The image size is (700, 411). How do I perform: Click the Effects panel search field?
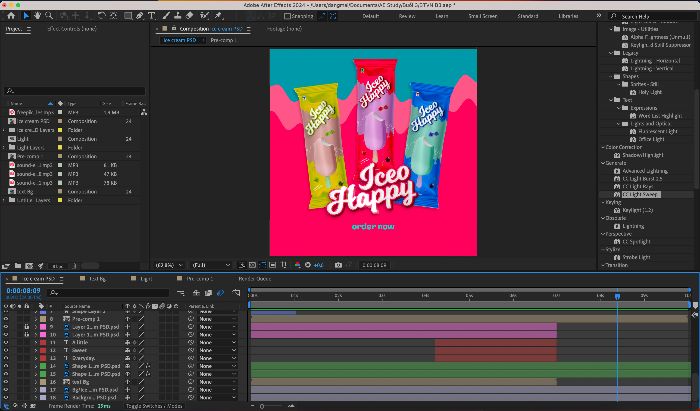coord(651,16)
